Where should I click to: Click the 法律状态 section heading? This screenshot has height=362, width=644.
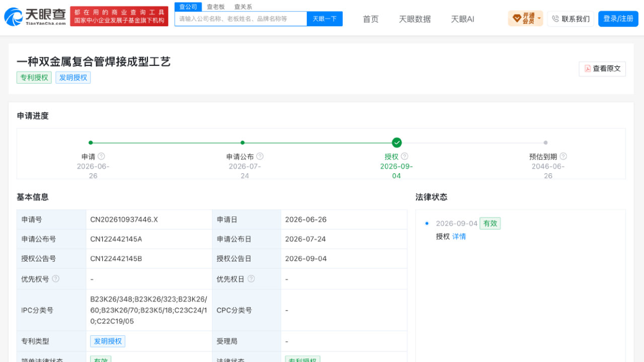[431, 197]
